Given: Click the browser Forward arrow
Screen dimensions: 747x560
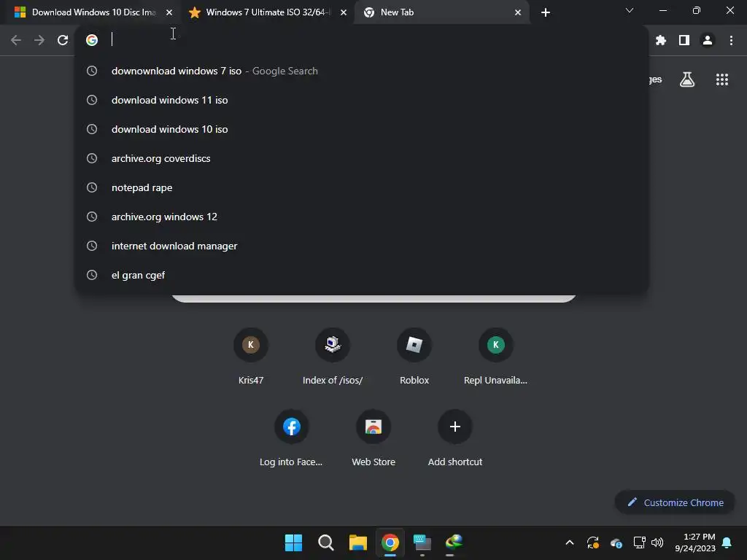Looking at the screenshot, I should pos(39,40).
